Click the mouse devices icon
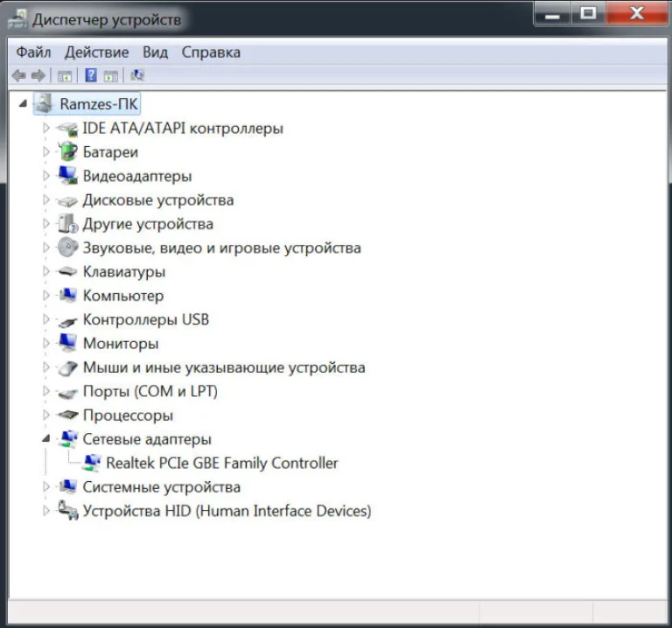The height and width of the screenshot is (628, 672). pos(67,367)
